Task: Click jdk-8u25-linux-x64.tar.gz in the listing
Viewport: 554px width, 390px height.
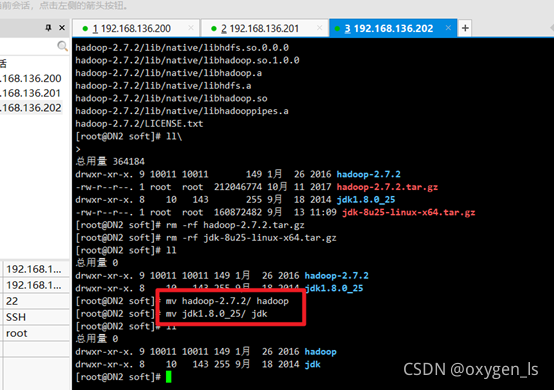Action: (408, 212)
